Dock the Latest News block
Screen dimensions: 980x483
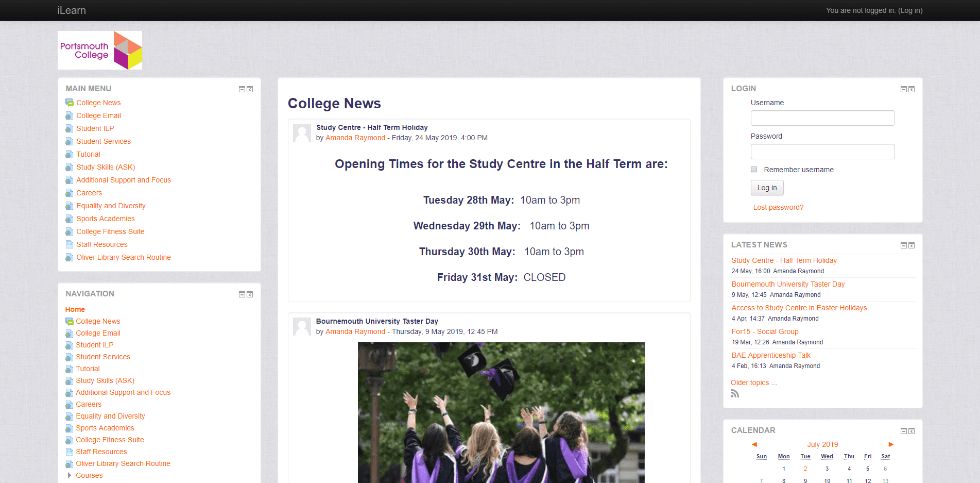912,245
